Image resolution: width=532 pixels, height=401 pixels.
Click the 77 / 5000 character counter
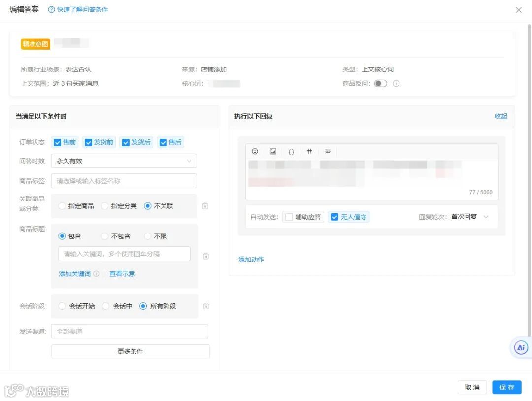[x=481, y=192]
